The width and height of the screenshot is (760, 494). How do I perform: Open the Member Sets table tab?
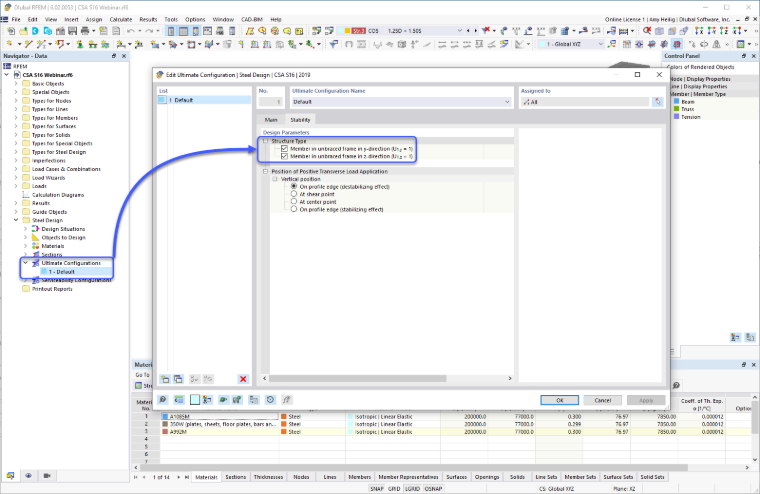pos(580,477)
